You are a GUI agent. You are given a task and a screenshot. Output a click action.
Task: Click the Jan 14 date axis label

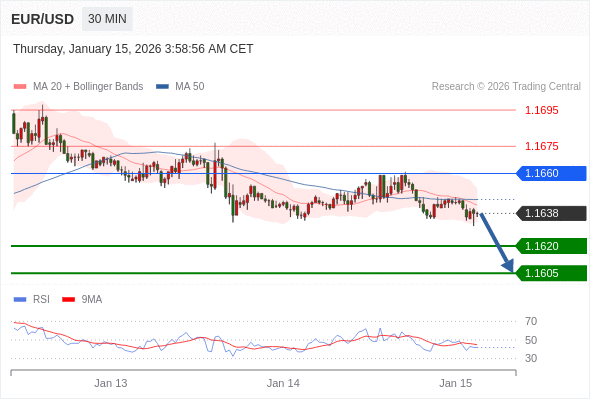(x=283, y=383)
